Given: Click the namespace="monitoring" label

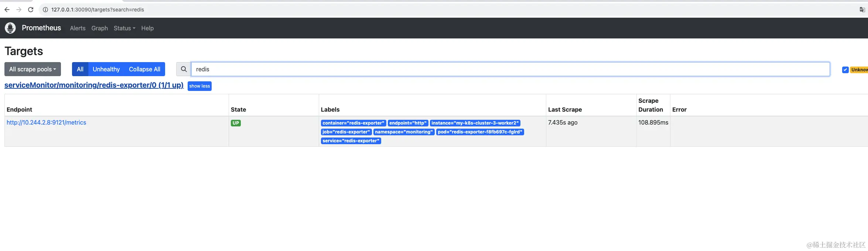Looking at the screenshot, I should pyautogui.click(x=404, y=132).
